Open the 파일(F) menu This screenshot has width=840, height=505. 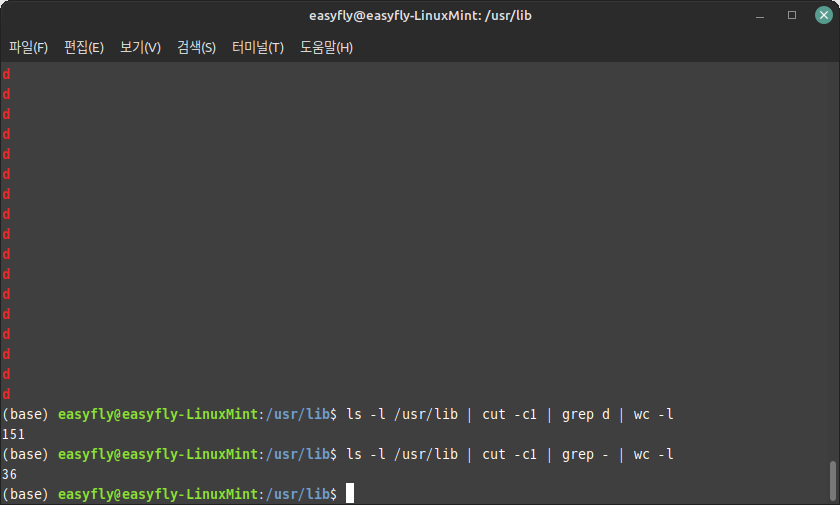(28, 48)
